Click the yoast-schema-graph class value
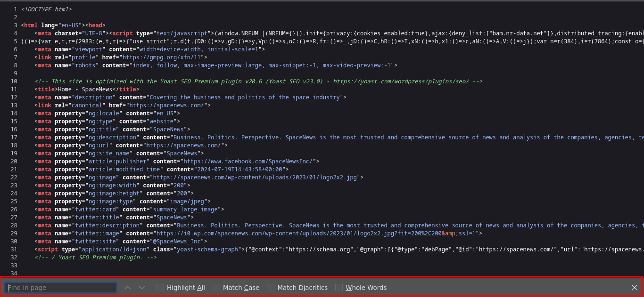 206,249
